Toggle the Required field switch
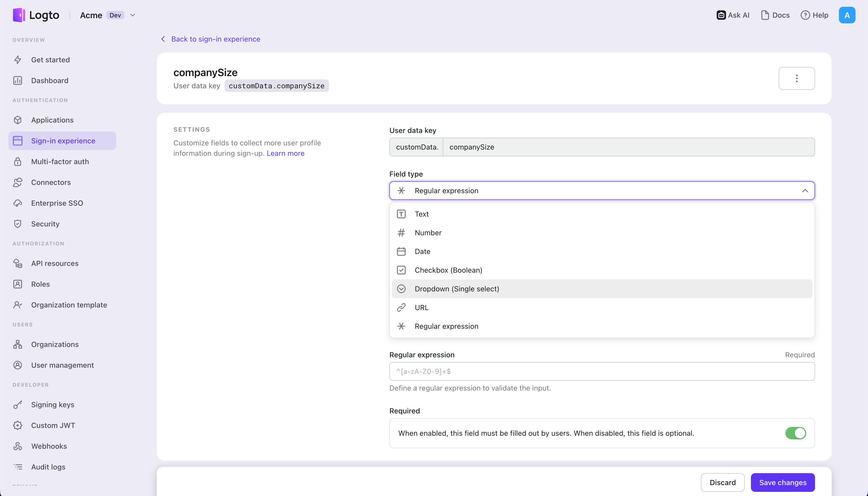The height and width of the screenshot is (496, 868). (x=796, y=433)
